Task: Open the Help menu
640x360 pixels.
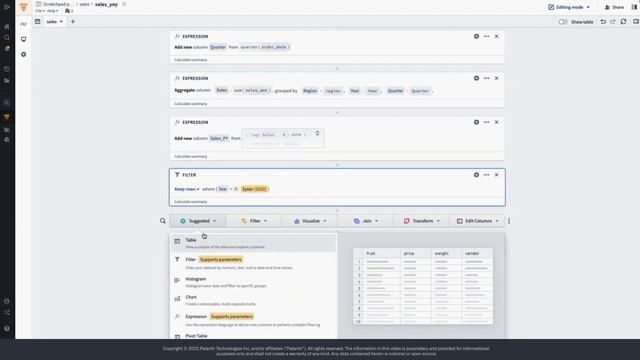Action: coord(53,11)
